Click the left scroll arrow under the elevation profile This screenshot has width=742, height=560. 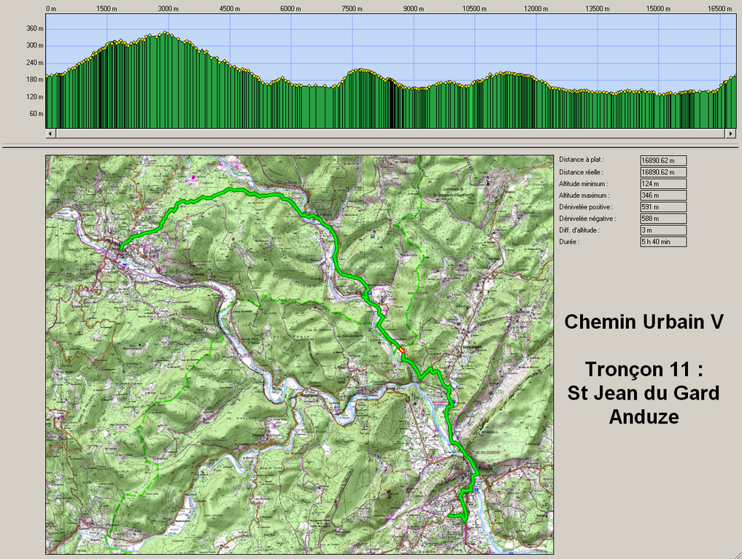click(x=50, y=134)
